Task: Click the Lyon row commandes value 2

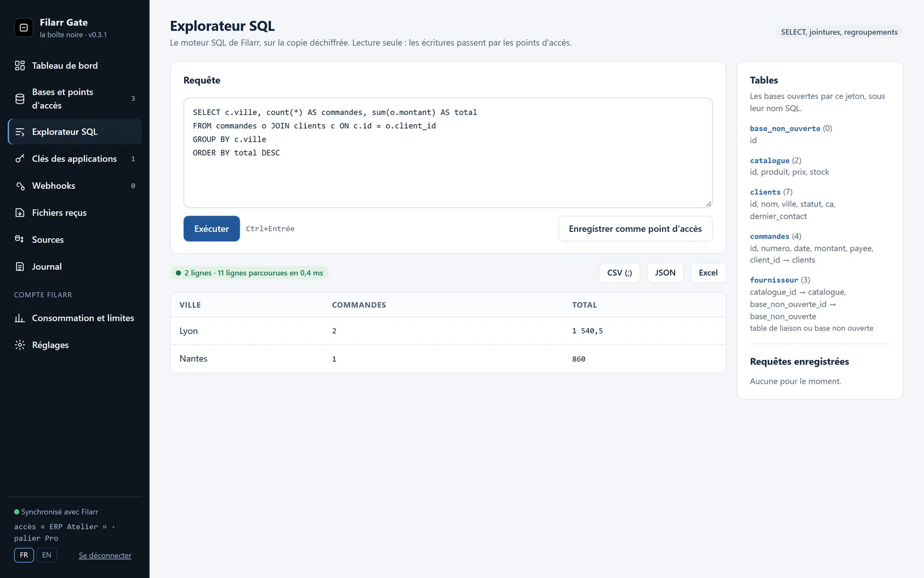Action: point(334,331)
